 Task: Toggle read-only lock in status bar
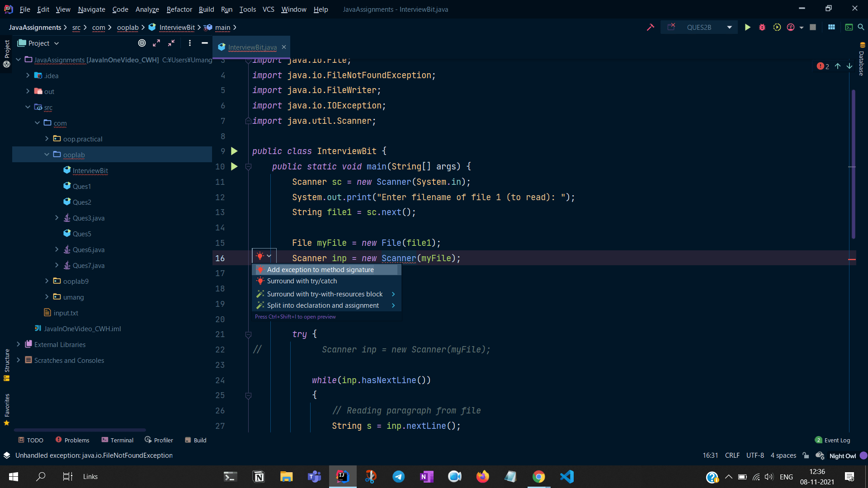tap(806, 455)
